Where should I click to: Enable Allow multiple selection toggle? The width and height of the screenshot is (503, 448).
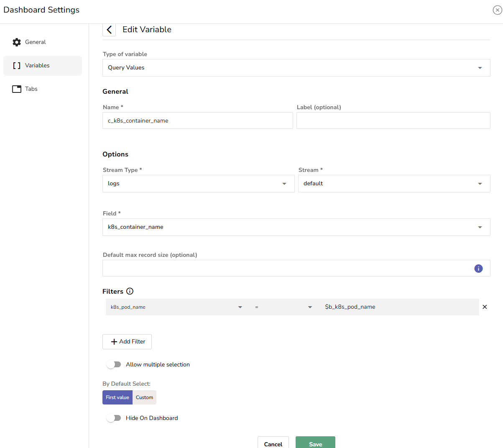click(x=114, y=365)
